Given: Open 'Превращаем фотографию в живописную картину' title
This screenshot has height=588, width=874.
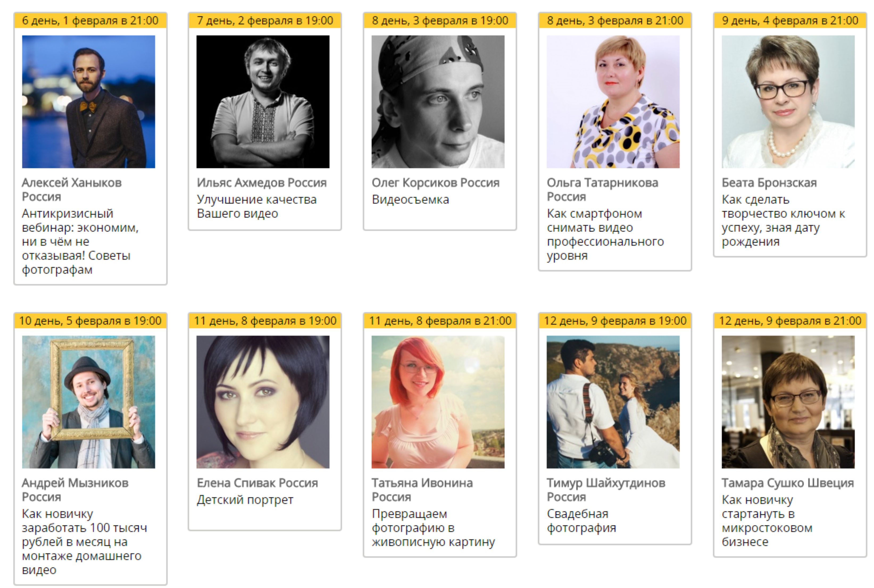Looking at the screenshot, I should pyautogui.click(x=433, y=528).
